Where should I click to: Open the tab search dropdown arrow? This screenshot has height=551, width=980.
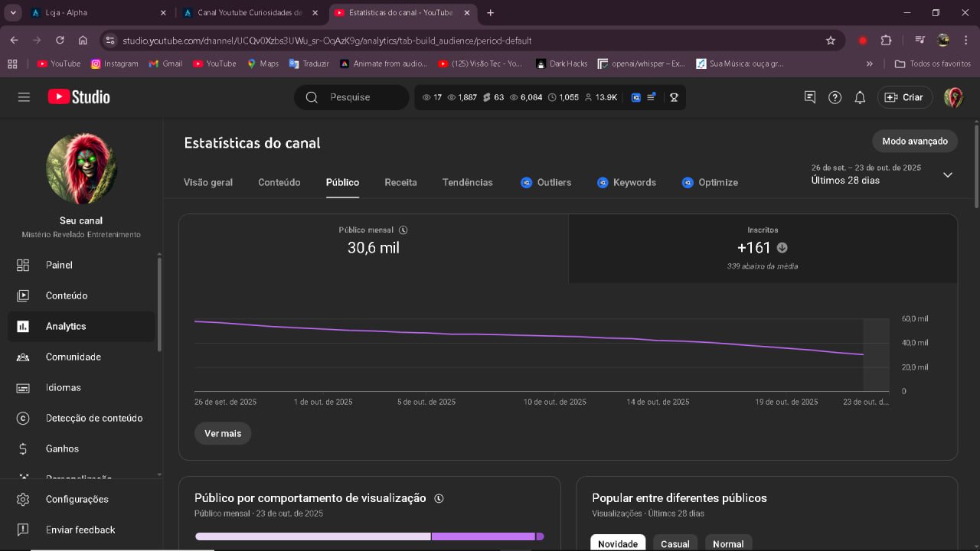pos(14,13)
